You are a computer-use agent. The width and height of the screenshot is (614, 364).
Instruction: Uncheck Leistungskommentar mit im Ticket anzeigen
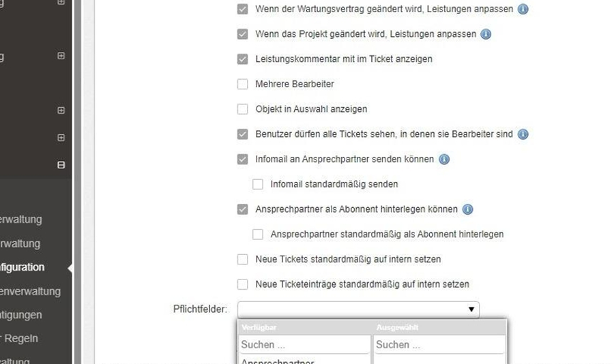[x=242, y=59]
